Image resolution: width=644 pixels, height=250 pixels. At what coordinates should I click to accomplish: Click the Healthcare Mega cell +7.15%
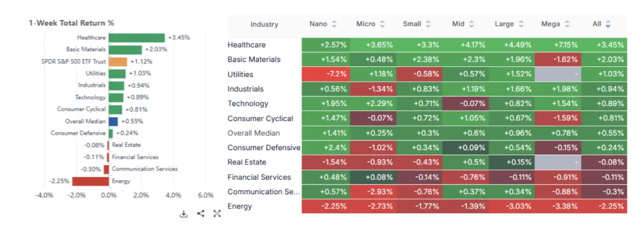click(558, 45)
